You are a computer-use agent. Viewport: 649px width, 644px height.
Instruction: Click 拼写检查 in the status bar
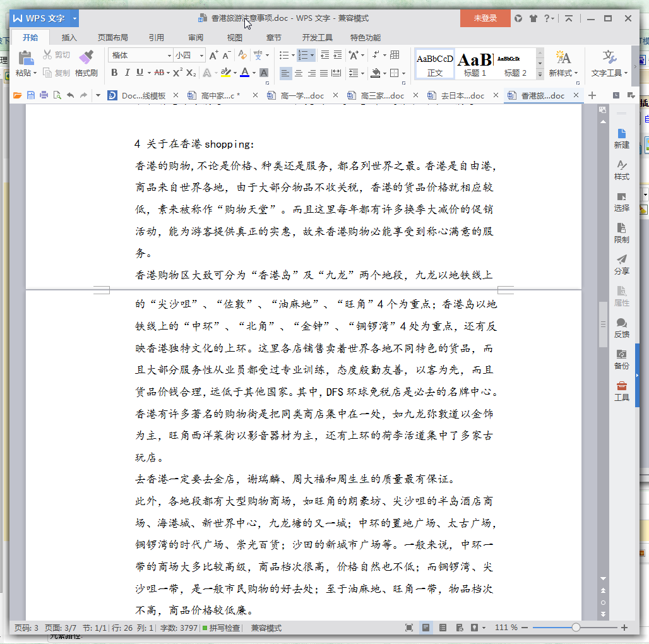pyautogui.click(x=222, y=628)
